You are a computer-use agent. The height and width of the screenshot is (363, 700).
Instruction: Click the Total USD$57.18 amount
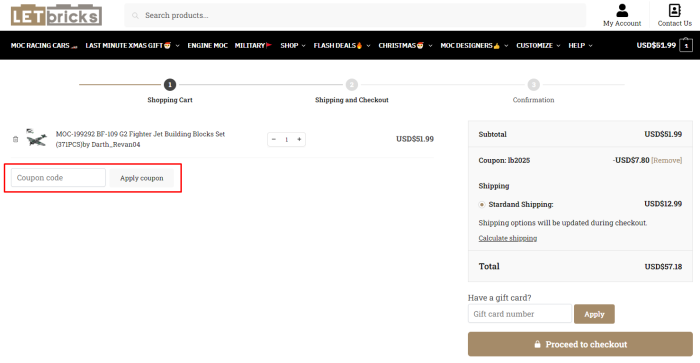tap(663, 267)
